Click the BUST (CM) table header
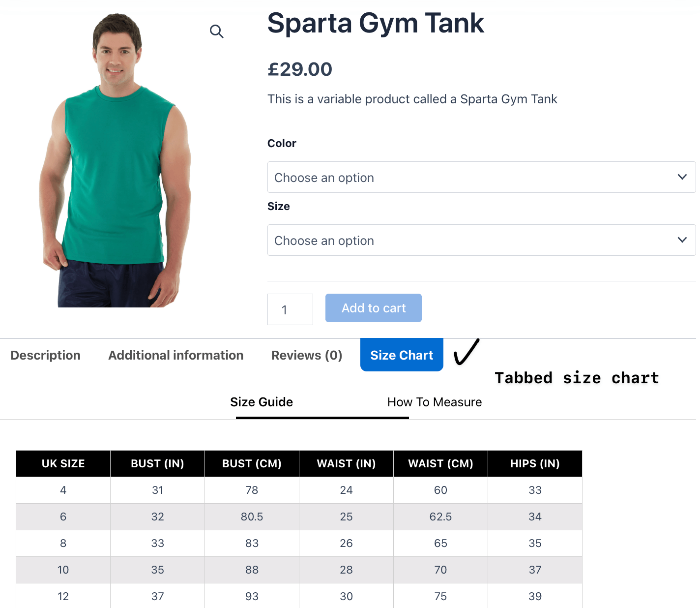 click(x=252, y=463)
